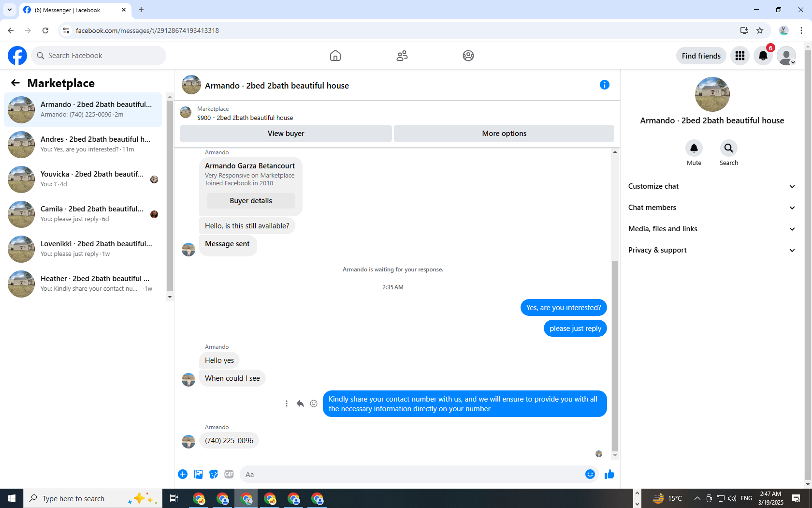Click the More options button
Viewport: 812px width, 508px height.
504,134
